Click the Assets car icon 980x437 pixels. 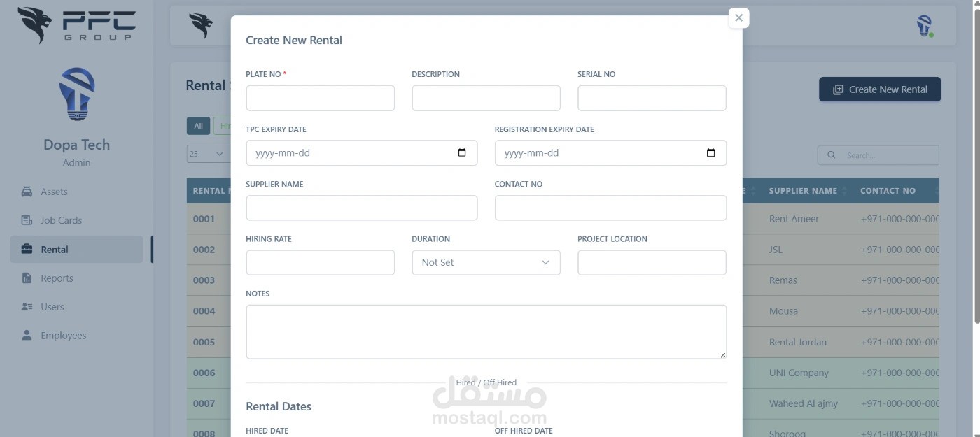tap(27, 192)
